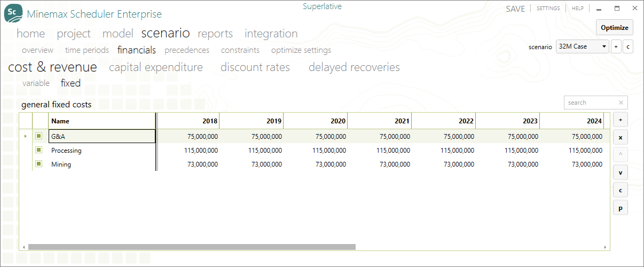Toggle the Processing row checkbox
The width and height of the screenshot is (644, 267).
[x=39, y=150]
